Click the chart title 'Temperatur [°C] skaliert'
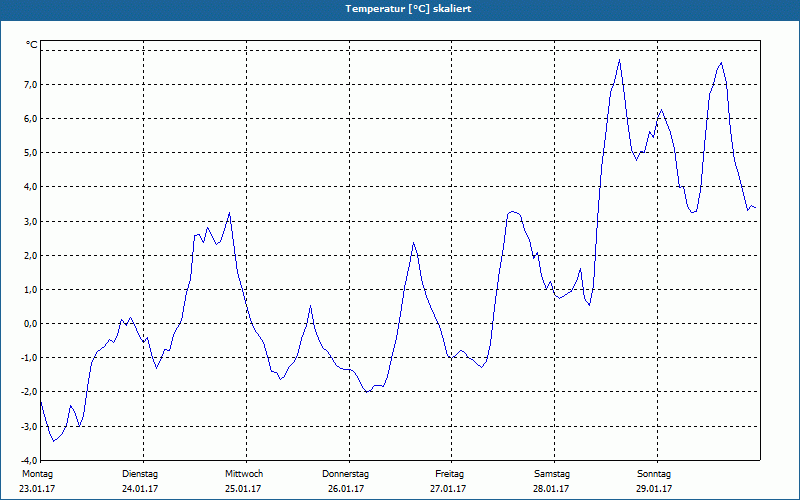 click(x=408, y=9)
